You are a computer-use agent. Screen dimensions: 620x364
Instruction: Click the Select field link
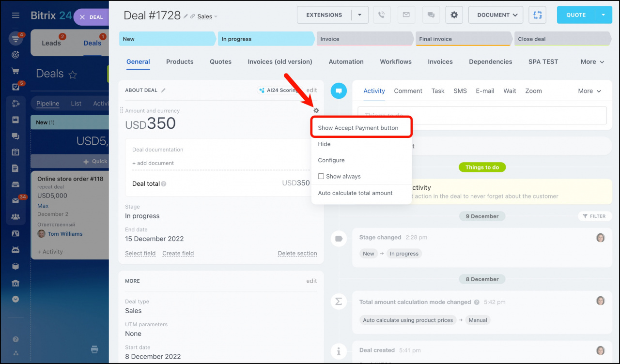140,253
